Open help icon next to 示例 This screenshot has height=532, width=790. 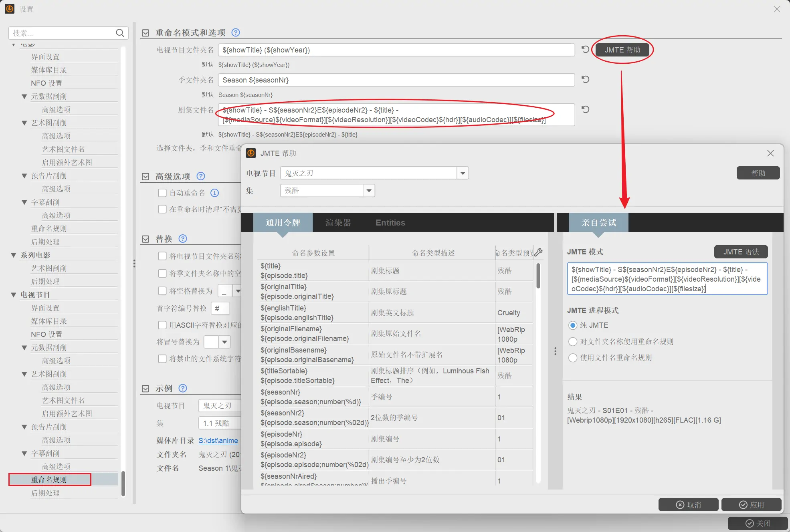[x=183, y=388]
